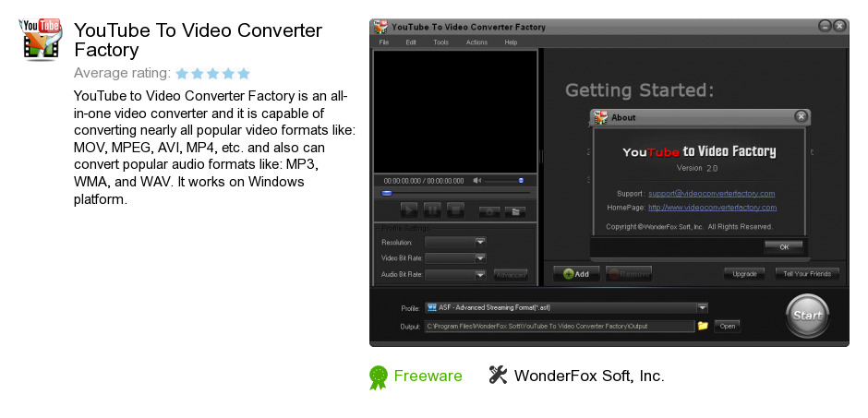868x418 pixels.
Task: Click the playback time counter text
Action: click(424, 181)
